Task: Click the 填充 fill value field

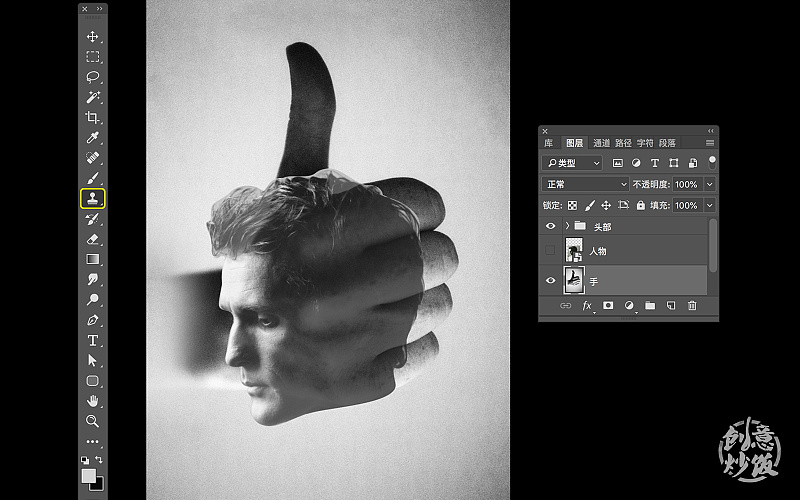Action: 686,205
